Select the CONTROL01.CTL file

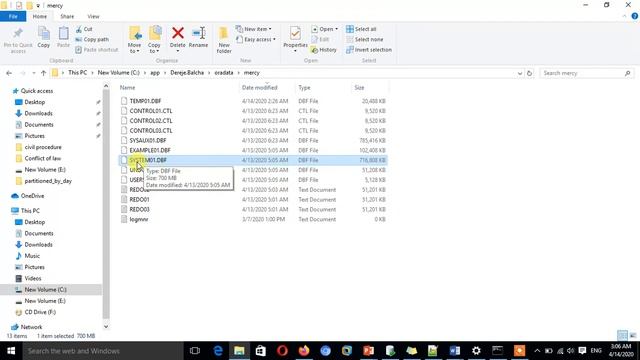tap(151, 111)
